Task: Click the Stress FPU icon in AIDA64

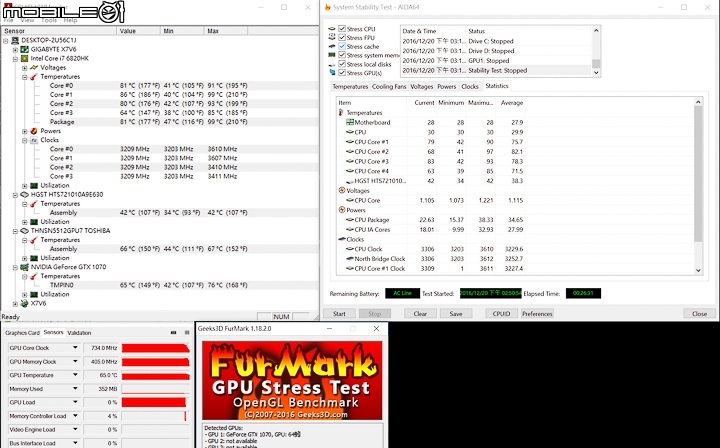Action: pos(332,37)
